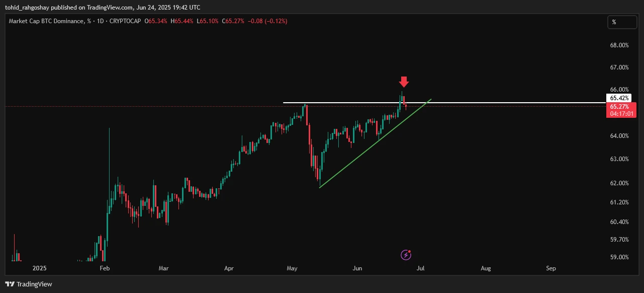644x293 pixels.
Task: Click the 67.00% price axis label
Action: click(619, 67)
